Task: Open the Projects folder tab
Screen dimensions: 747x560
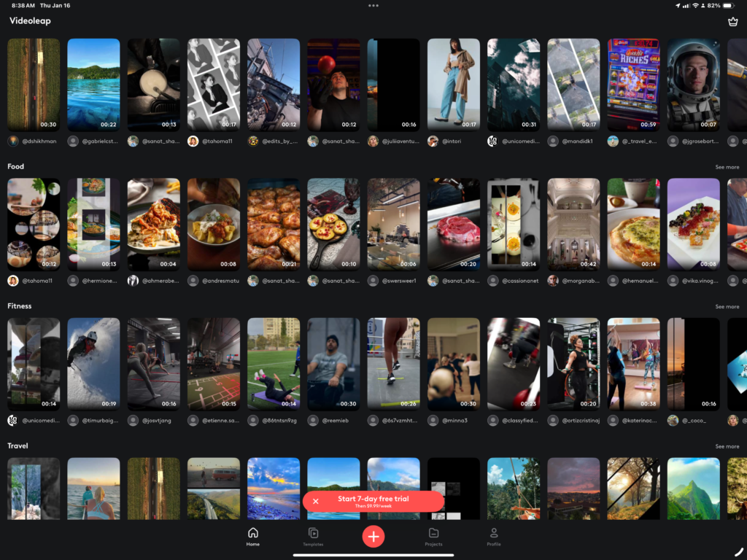Action: (433, 537)
